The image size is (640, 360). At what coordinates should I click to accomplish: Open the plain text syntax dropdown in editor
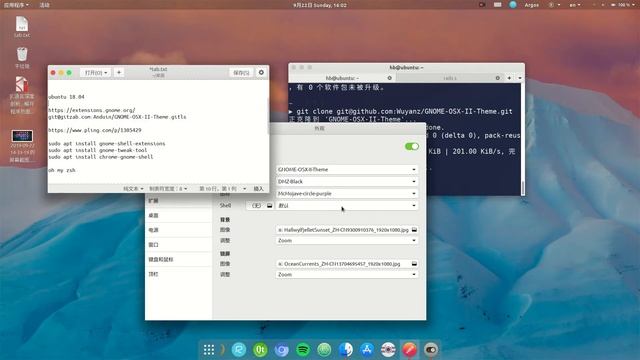tap(133, 189)
